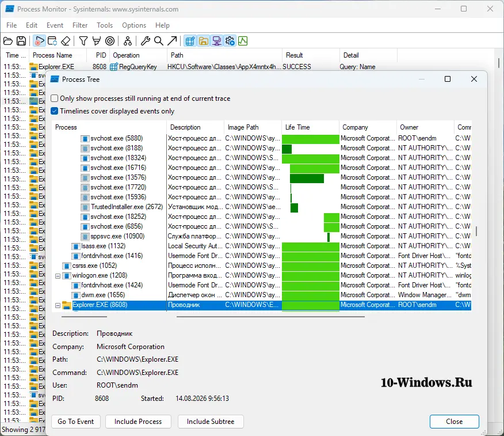The height and width of the screenshot is (436, 504).
Task: Collapse the Explorer.EXE (8608) tree node
Action: (58, 306)
